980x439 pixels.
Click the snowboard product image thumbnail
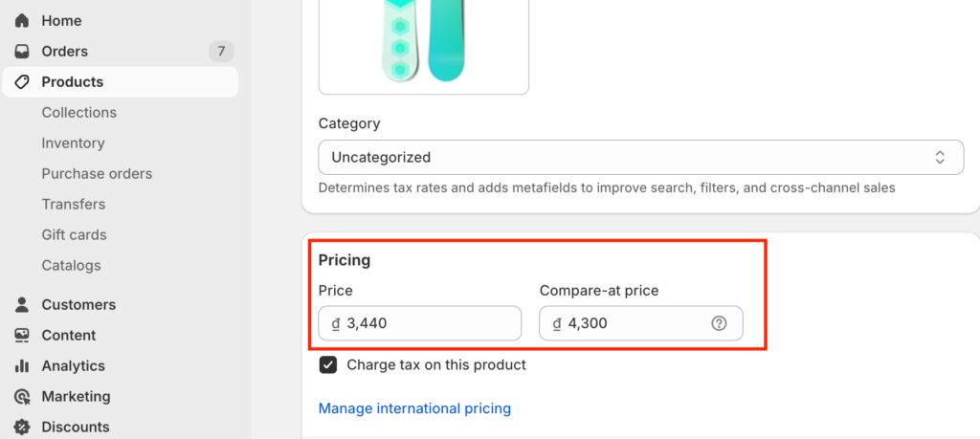pos(423,43)
